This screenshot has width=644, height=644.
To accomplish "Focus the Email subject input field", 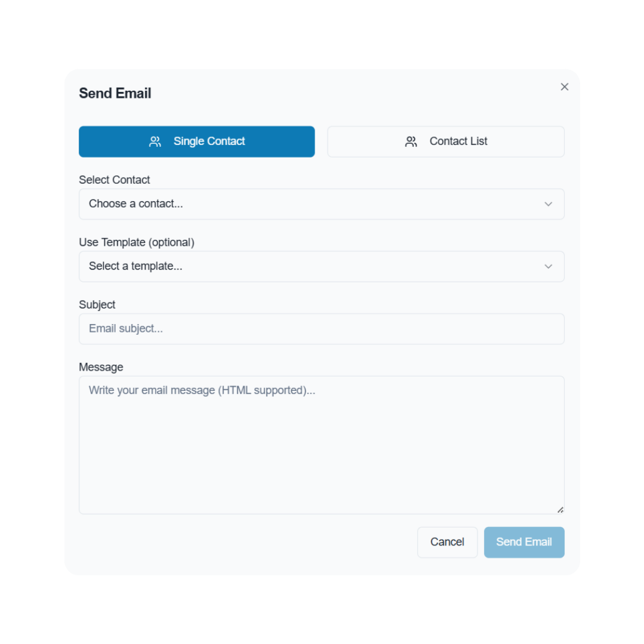I will pos(322,329).
